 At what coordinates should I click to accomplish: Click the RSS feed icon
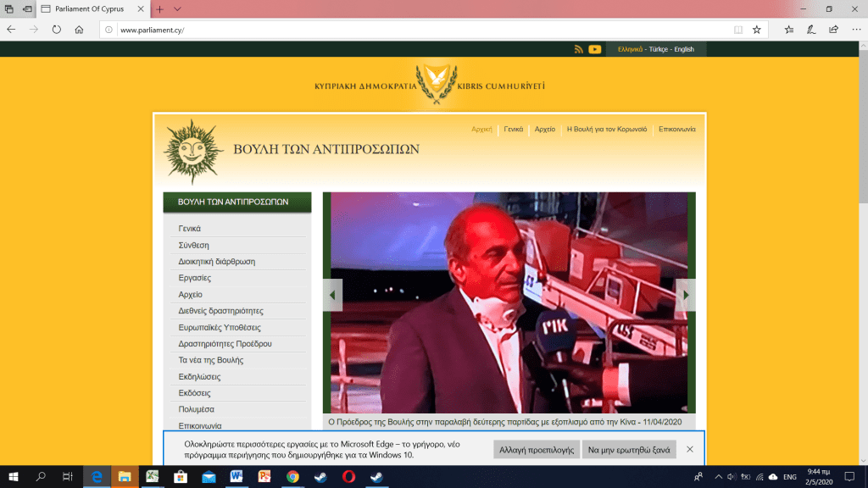579,49
